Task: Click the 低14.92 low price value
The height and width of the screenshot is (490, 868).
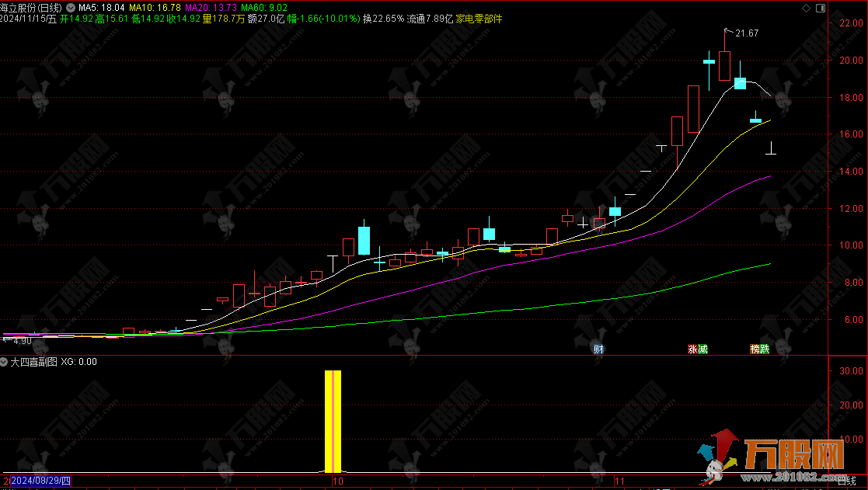Action: [x=148, y=19]
